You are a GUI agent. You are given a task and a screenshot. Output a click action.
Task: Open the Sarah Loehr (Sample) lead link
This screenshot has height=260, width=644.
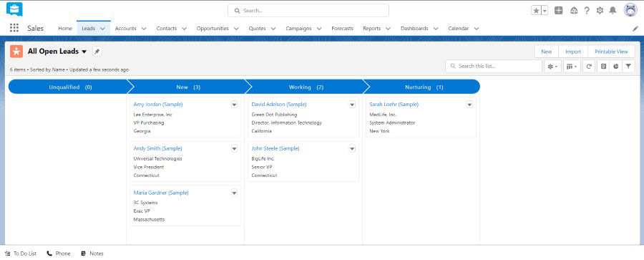[x=394, y=105]
